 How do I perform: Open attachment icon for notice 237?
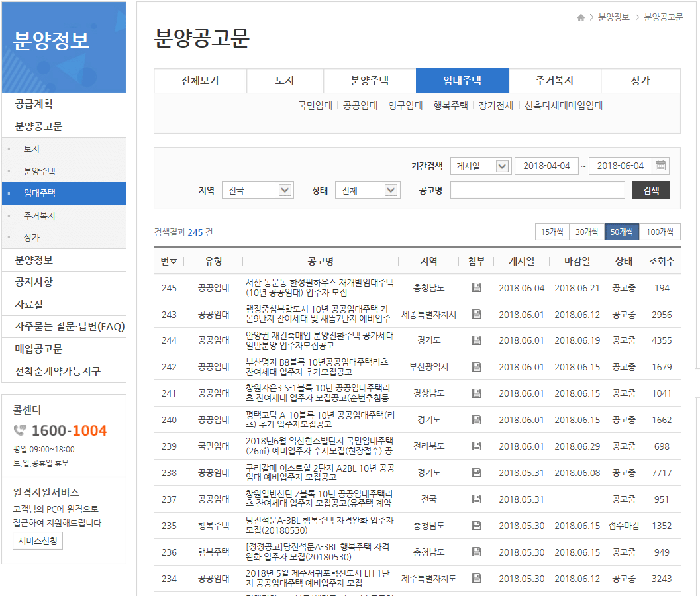(477, 499)
